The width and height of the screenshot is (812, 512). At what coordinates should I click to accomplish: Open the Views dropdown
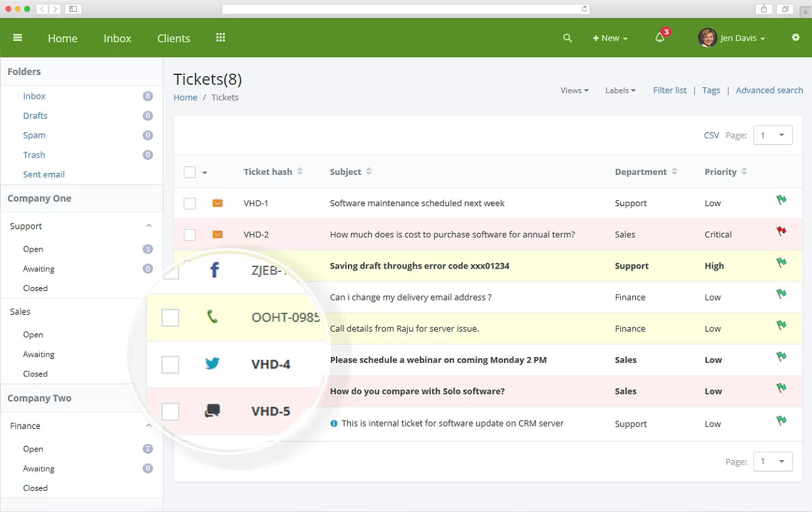(574, 91)
